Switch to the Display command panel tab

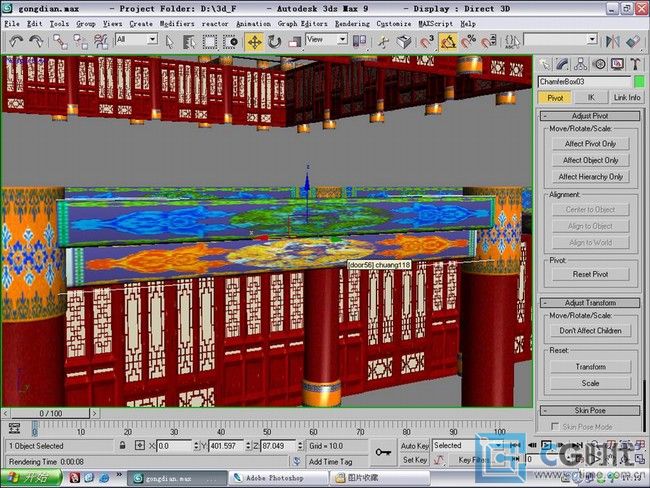tap(617, 64)
